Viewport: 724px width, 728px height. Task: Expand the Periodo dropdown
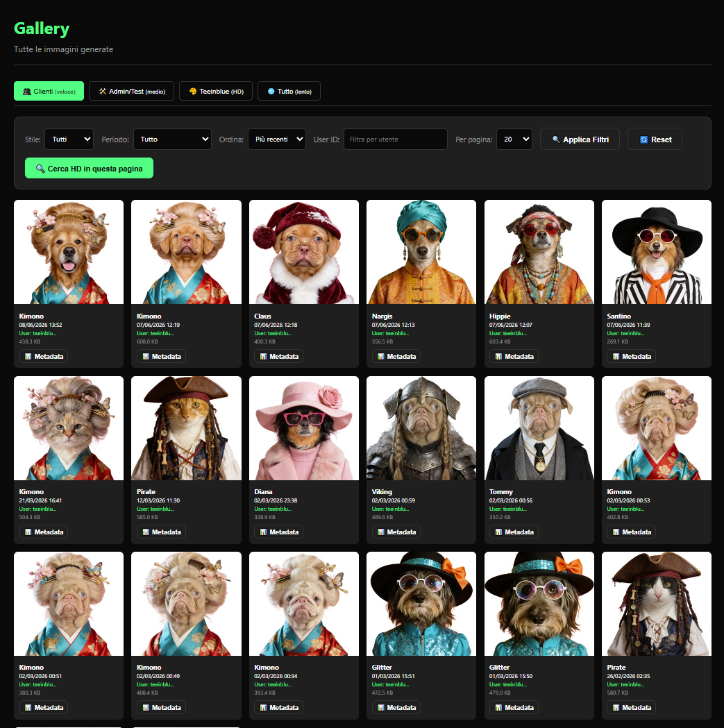(172, 139)
